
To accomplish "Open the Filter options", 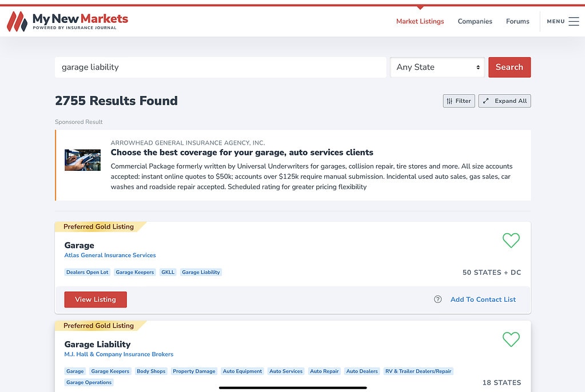I will 459,101.
